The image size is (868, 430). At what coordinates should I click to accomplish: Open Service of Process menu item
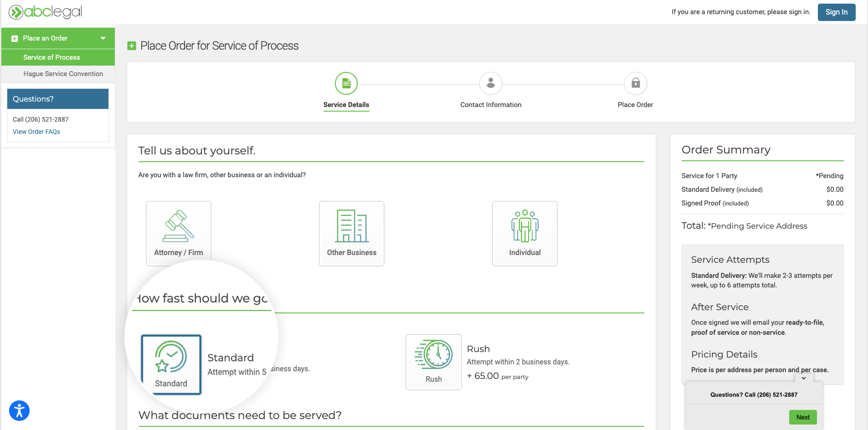point(51,57)
